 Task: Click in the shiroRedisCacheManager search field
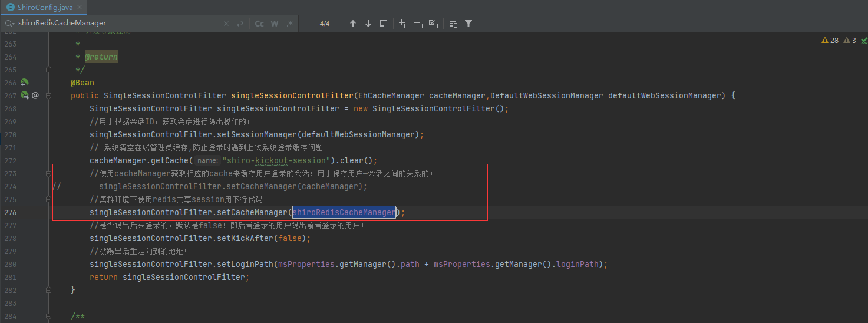[118, 24]
